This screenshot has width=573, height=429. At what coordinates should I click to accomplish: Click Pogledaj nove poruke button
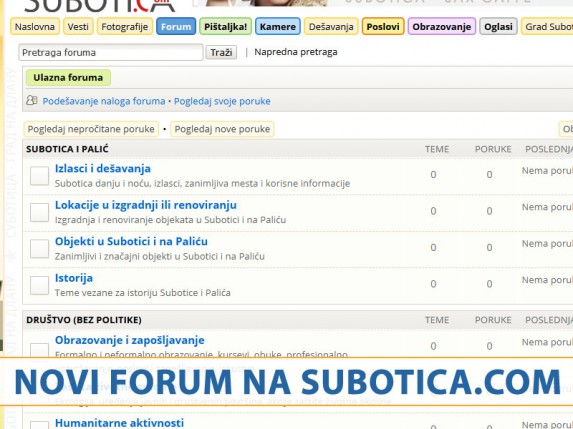(x=222, y=129)
